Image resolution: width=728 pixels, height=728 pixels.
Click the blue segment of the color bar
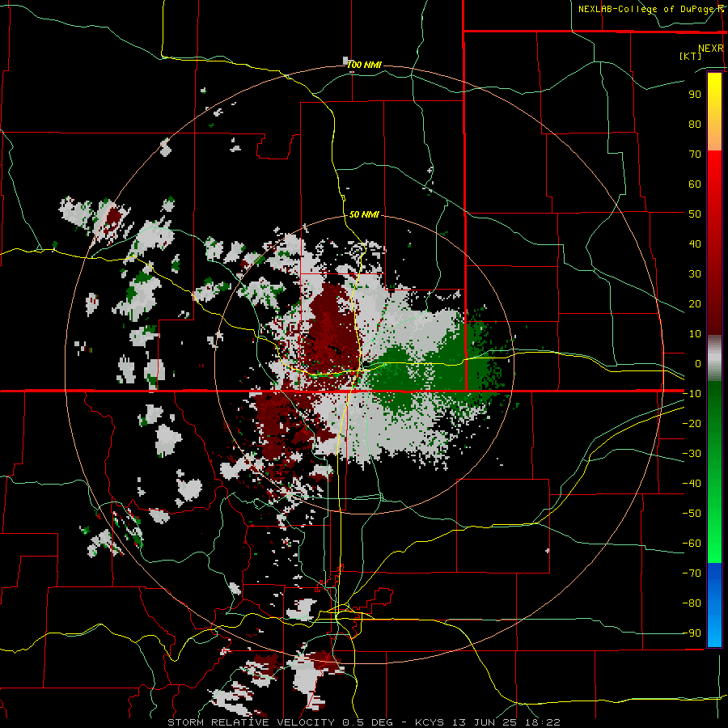tap(714, 604)
